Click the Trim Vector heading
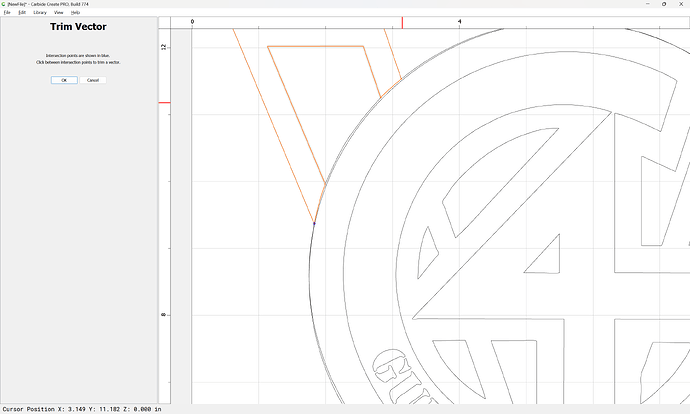Viewport: 690px width, 414px height. pos(78,27)
